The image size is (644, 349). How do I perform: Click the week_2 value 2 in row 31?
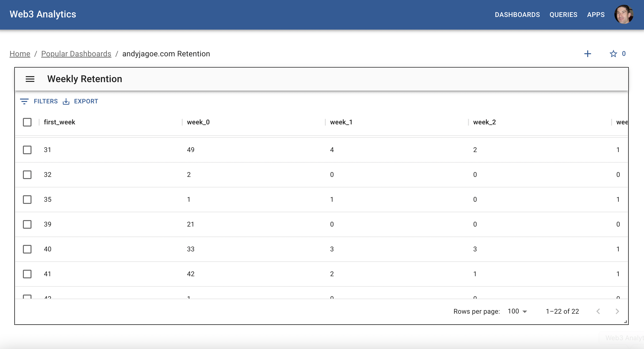click(x=475, y=150)
